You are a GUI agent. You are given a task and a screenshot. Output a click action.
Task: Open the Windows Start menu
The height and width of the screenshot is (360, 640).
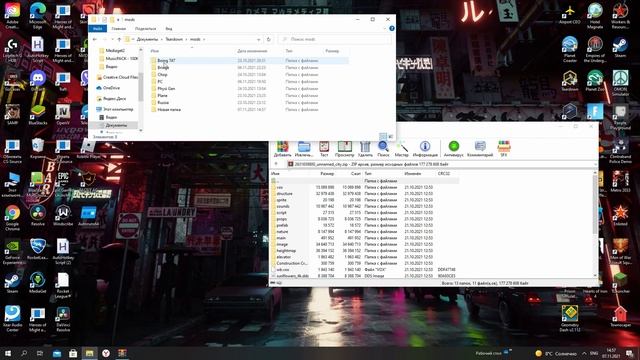tap(7, 353)
